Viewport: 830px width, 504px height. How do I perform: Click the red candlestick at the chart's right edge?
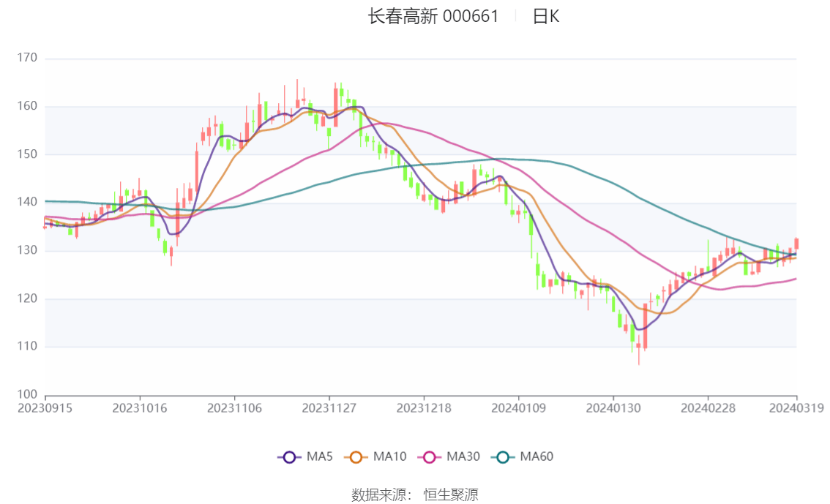point(798,245)
